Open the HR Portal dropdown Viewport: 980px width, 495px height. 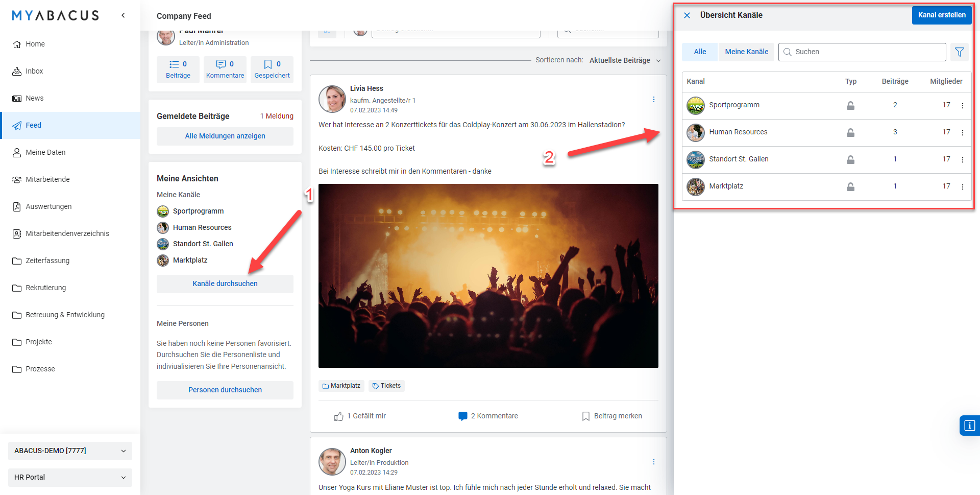pyautogui.click(x=70, y=477)
